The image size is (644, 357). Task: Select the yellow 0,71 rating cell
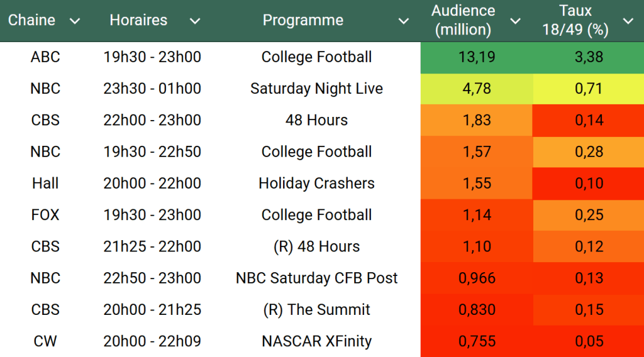click(589, 89)
